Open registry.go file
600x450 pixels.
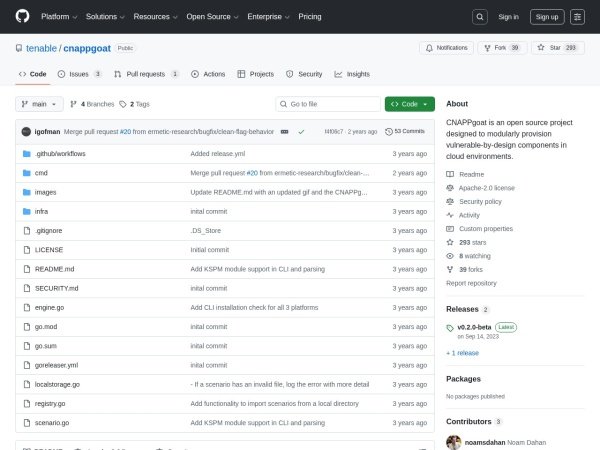pos(50,404)
